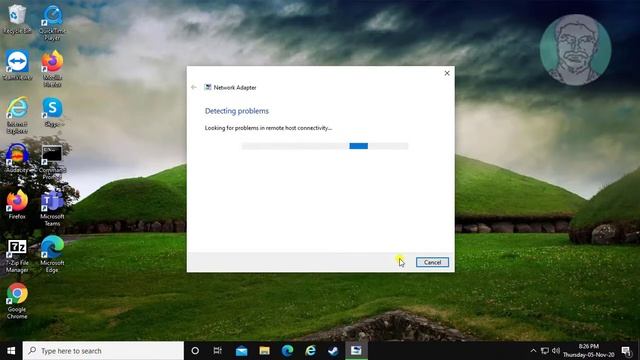Open volume control tray icon
This screenshot has height=360, width=640.
coord(556,351)
